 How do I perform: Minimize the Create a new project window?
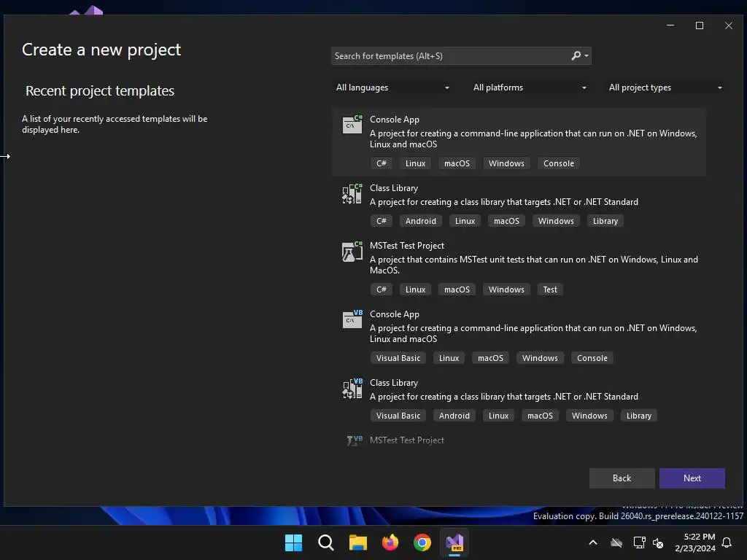[x=670, y=26]
